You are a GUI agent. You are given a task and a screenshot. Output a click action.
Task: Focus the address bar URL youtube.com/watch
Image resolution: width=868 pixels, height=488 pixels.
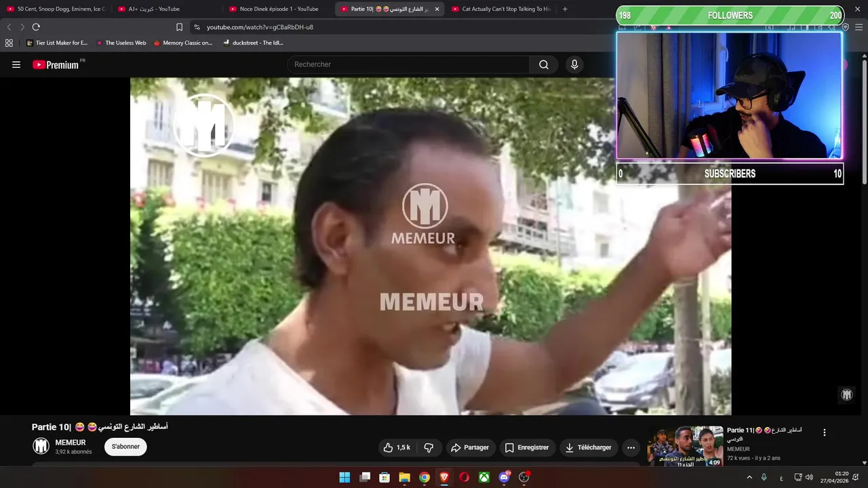coord(260,27)
